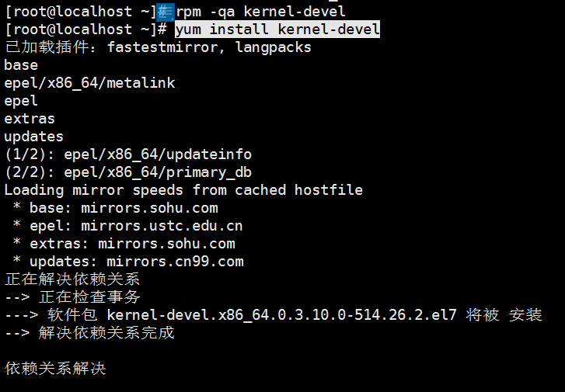The width and height of the screenshot is (565, 392).
Task: Click the 'base' repository line
Action: coord(21,65)
